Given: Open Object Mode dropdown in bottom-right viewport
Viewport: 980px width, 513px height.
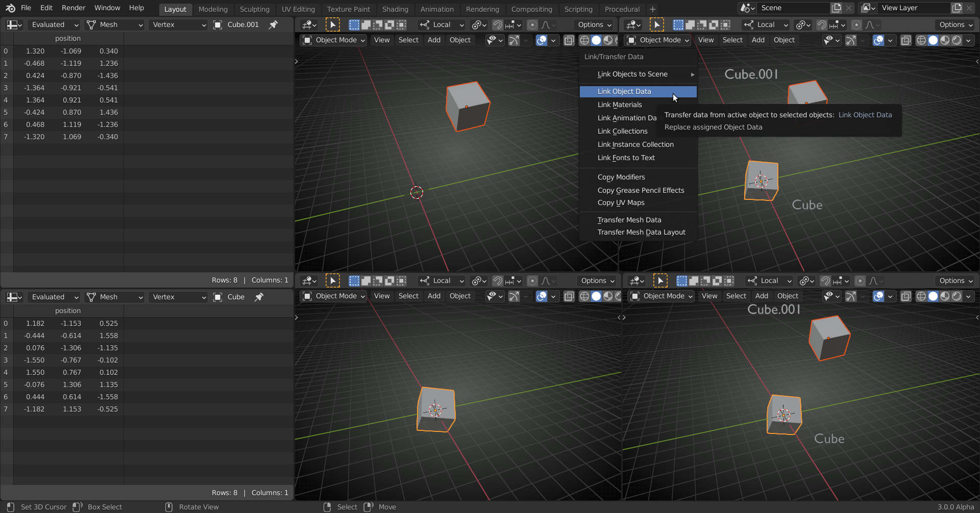Looking at the screenshot, I should click(662, 296).
